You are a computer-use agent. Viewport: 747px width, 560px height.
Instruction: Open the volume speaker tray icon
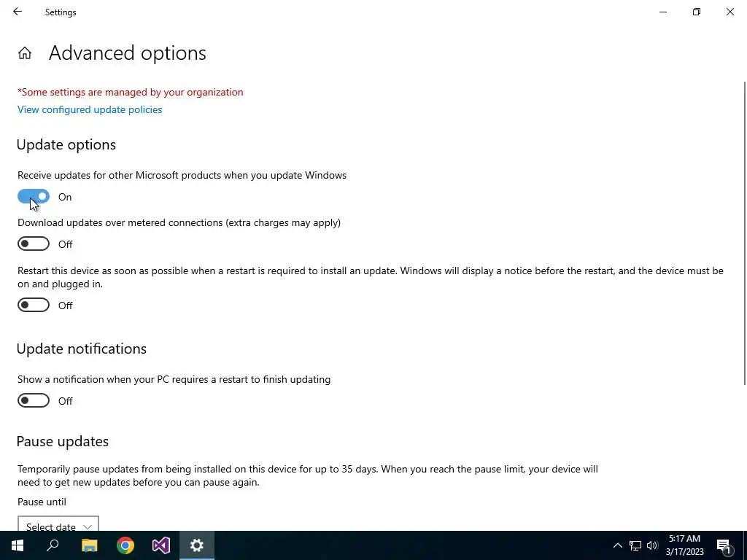click(652, 545)
